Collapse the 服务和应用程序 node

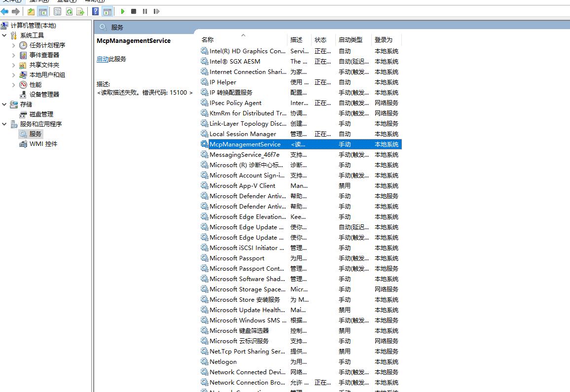[x=4, y=124]
